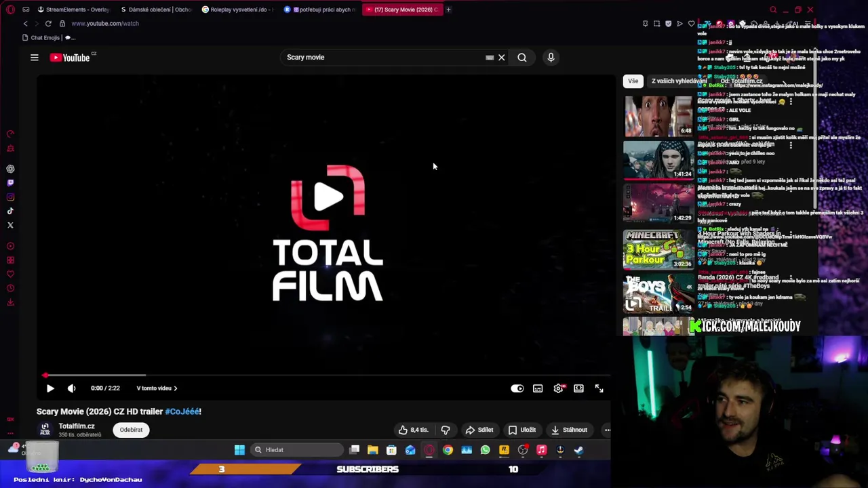Open the Windows Start menu
Screen dimensions: 868x488
click(239, 450)
